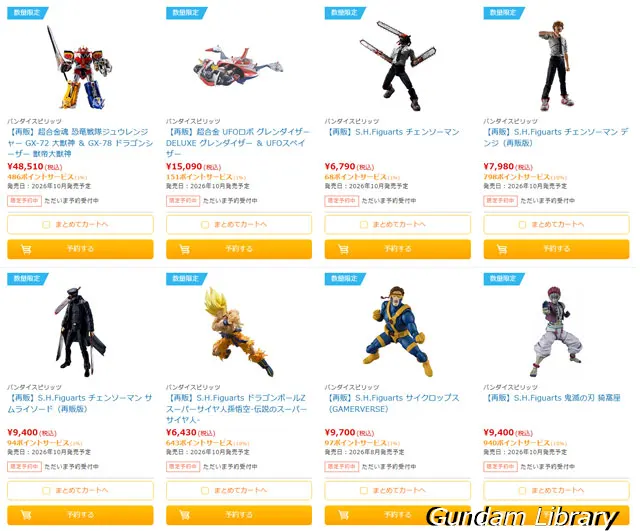Click limited-quantity badge above Cyclops figure
The width and height of the screenshot is (640, 531).
[345, 278]
